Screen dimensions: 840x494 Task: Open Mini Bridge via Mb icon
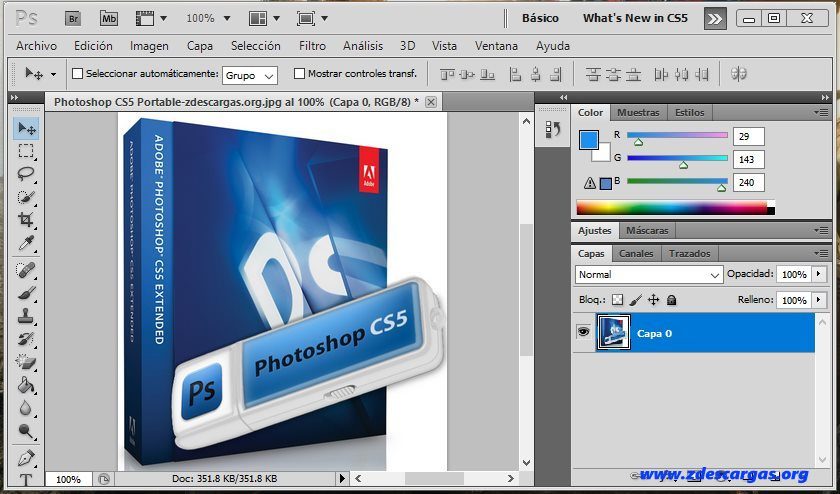[x=109, y=19]
